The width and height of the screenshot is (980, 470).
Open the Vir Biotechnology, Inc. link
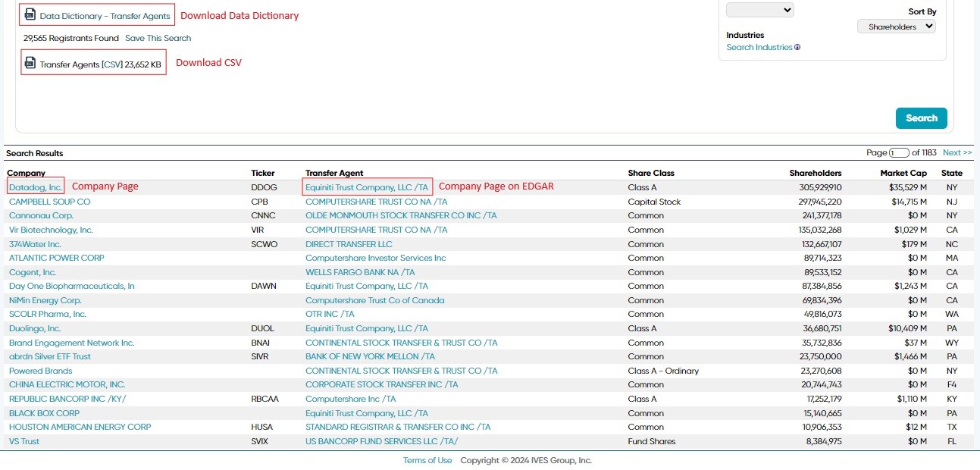[x=51, y=230]
